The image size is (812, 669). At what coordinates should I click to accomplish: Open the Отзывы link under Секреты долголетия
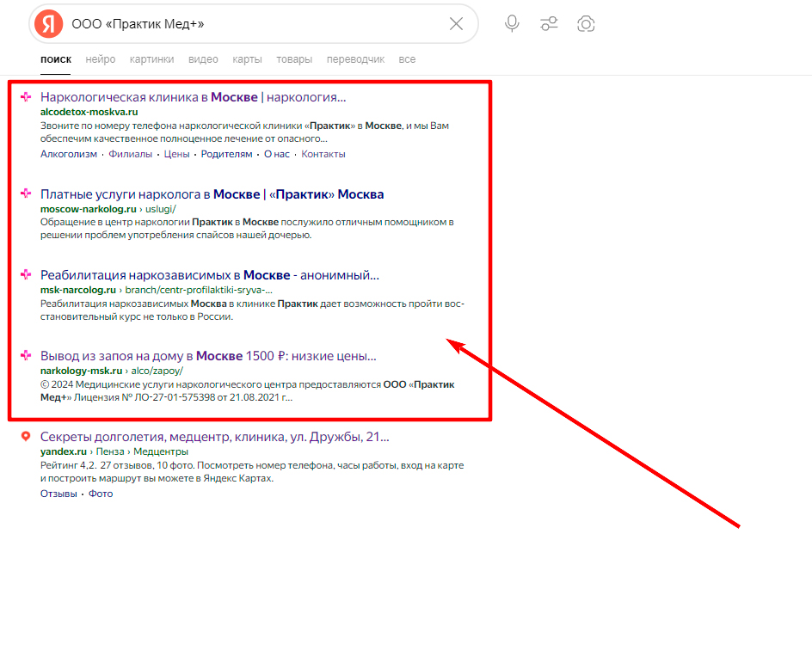tap(58, 494)
